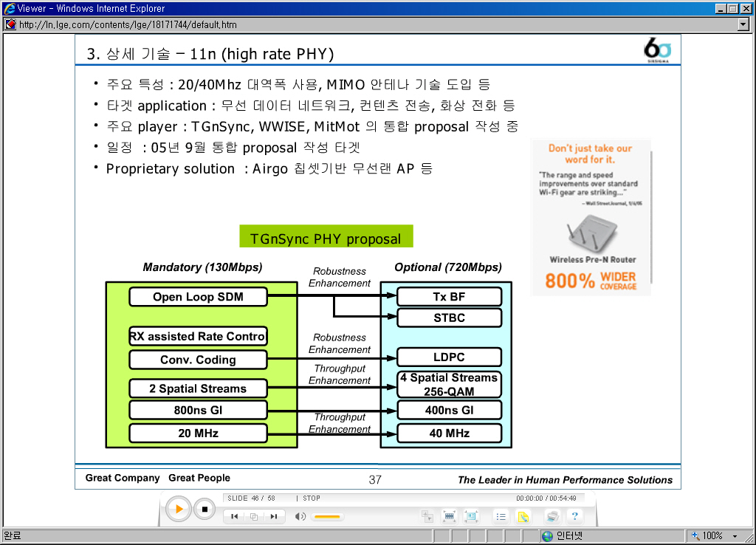This screenshot has width=756, height=545.
Task: Expand the address bar dropdown
Action: [x=743, y=24]
